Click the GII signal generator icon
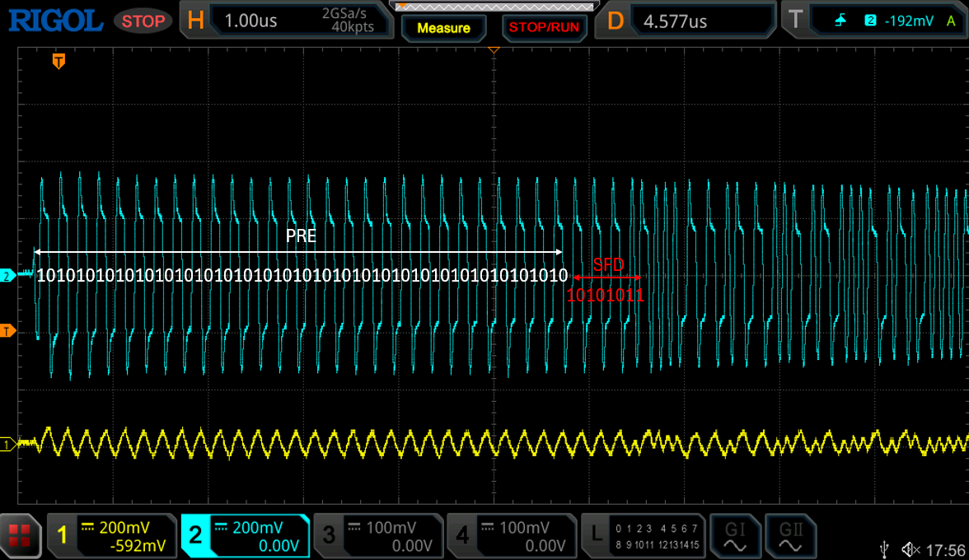969x560 pixels. coord(789,535)
